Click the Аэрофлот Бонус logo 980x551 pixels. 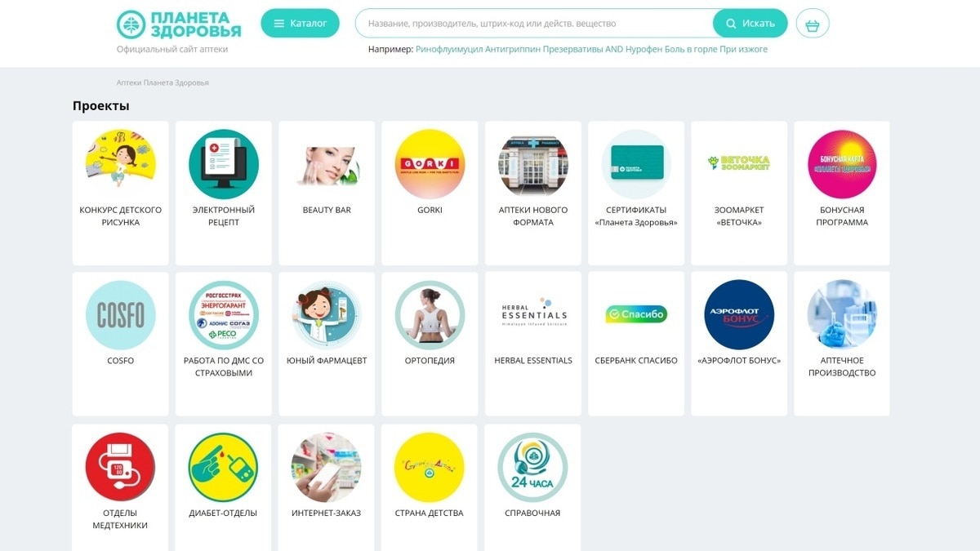(739, 315)
